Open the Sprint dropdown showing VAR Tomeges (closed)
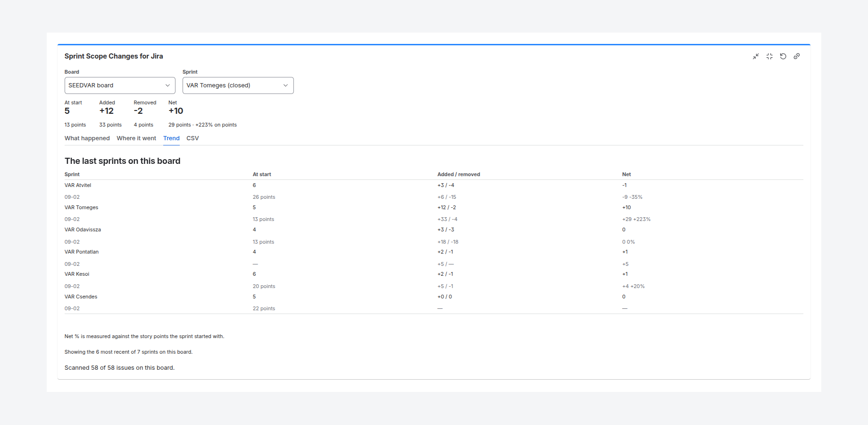 coord(238,85)
